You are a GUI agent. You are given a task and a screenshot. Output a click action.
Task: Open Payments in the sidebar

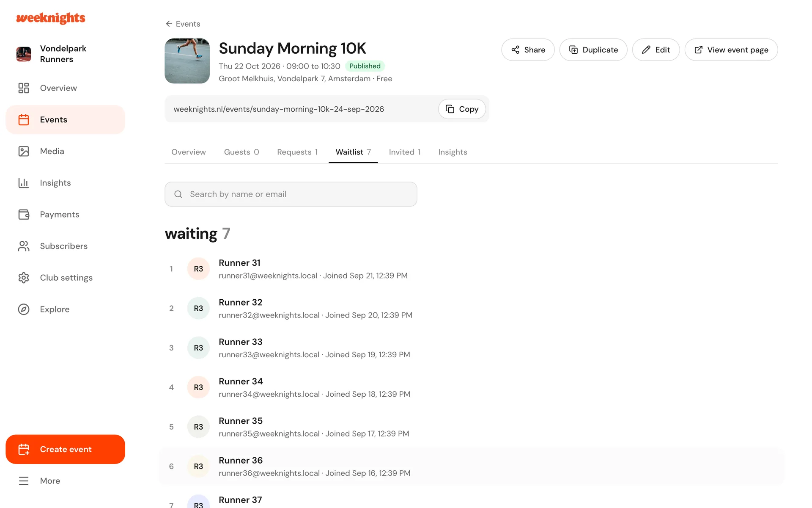[65, 215]
